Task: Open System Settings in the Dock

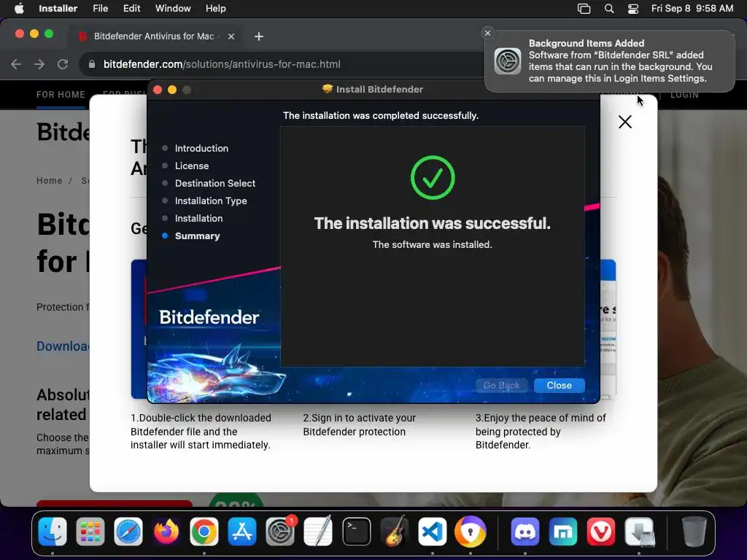Action: (x=280, y=532)
